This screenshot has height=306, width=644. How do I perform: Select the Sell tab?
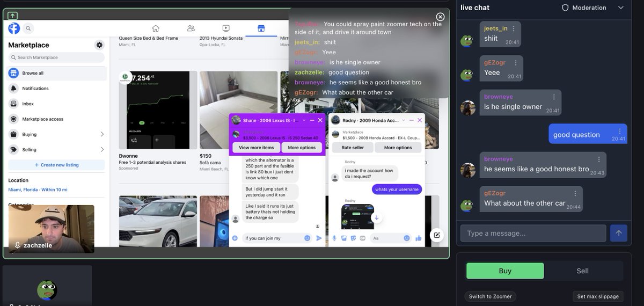coord(582,271)
